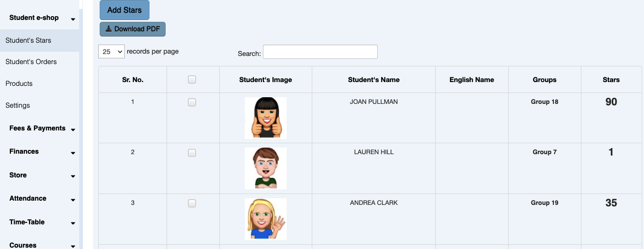Check the box for Lauren Hill's row
The width and height of the screenshot is (644, 249).
[192, 153]
